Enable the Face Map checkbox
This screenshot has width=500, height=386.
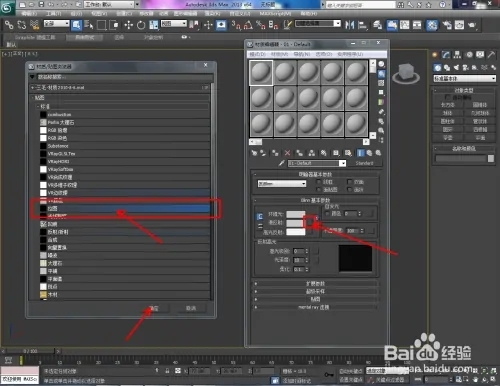click(x=319, y=190)
